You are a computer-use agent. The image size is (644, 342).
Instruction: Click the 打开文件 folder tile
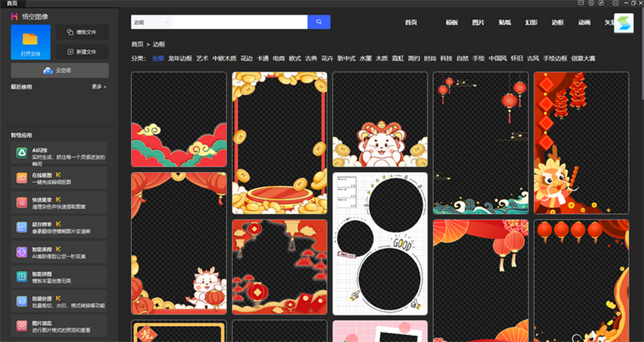(x=31, y=42)
